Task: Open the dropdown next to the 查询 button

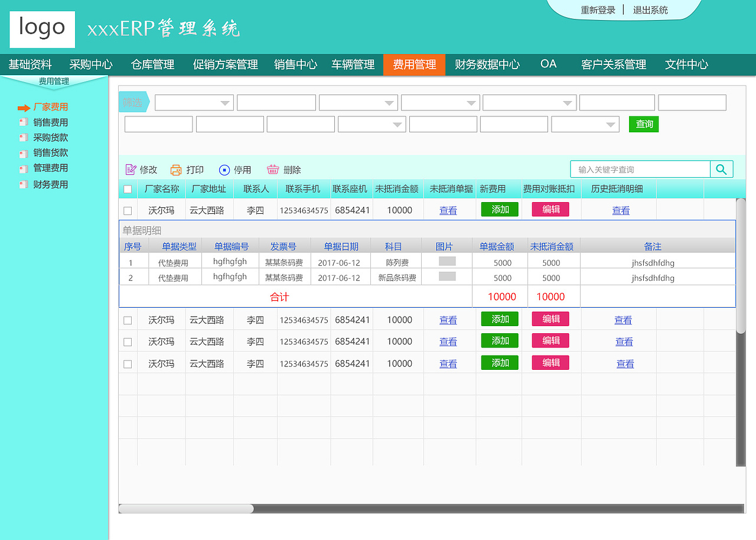Action: pyautogui.click(x=585, y=124)
